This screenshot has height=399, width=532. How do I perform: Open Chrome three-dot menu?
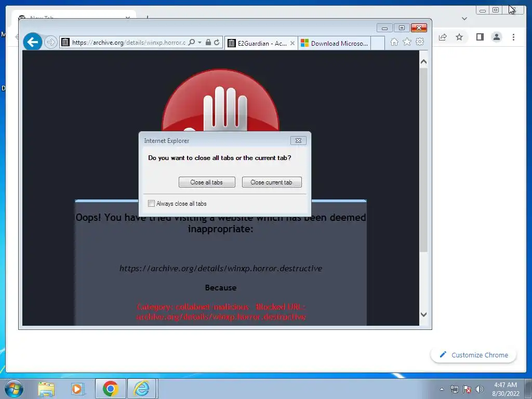pos(513,37)
